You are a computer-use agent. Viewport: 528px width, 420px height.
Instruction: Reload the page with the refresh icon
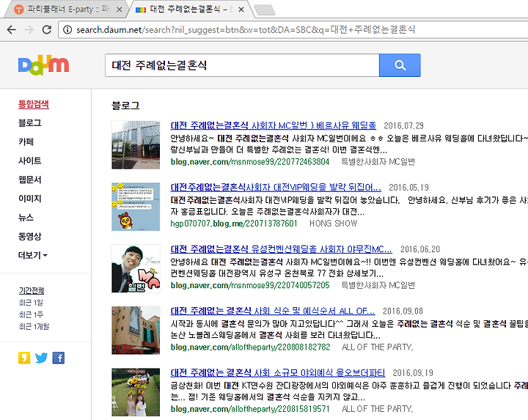[47, 29]
